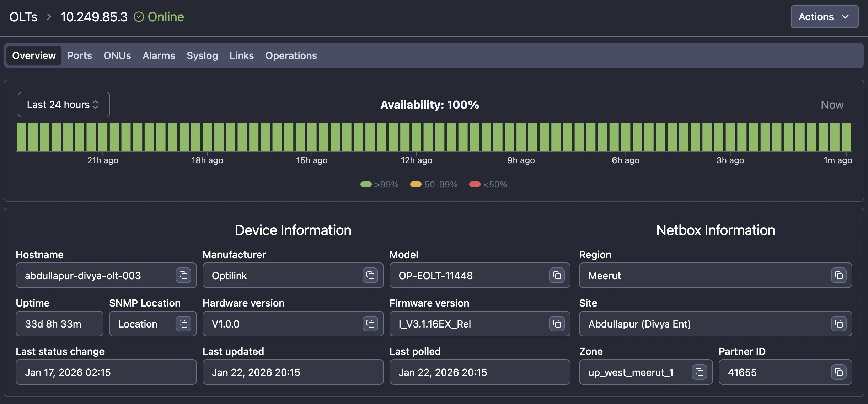Viewport: 868px width, 404px height.
Task: Open the Actions dropdown
Action: [824, 16]
